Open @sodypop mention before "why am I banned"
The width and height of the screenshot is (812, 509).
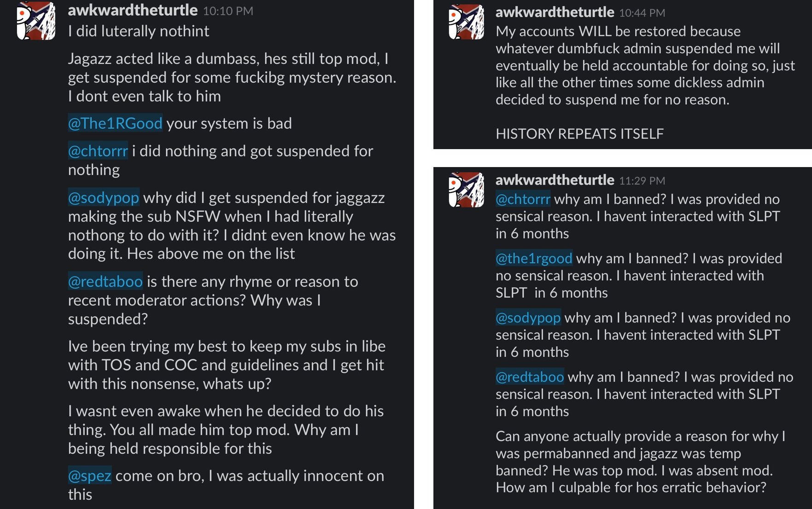pyautogui.click(x=528, y=318)
